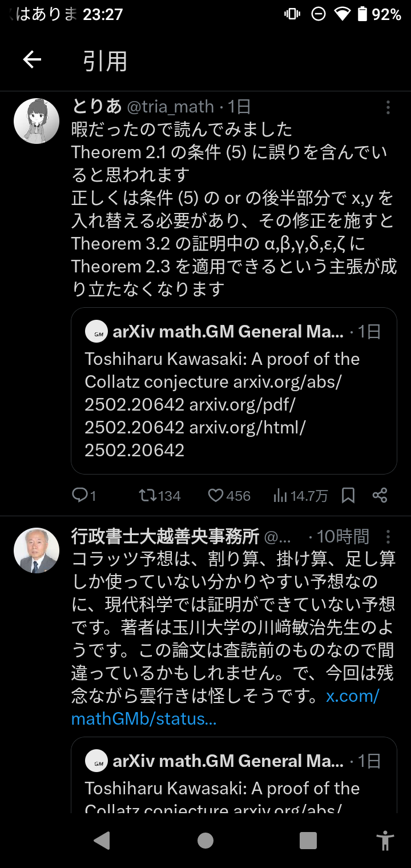Tap the 行政書士大越善央事務所 display name

165,537
